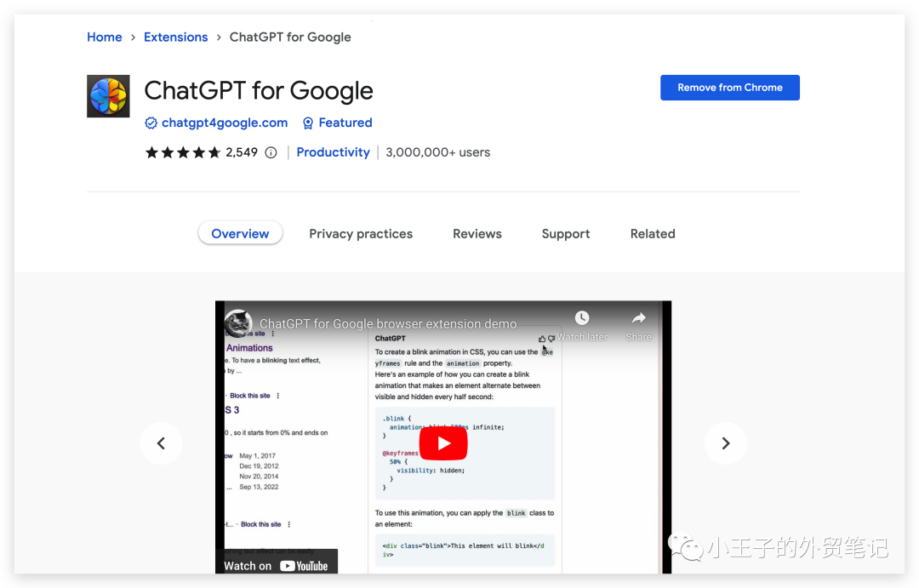Screen dimensions: 919x588
Task: Show next screenshot with right arrow
Action: click(x=726, y=443)
